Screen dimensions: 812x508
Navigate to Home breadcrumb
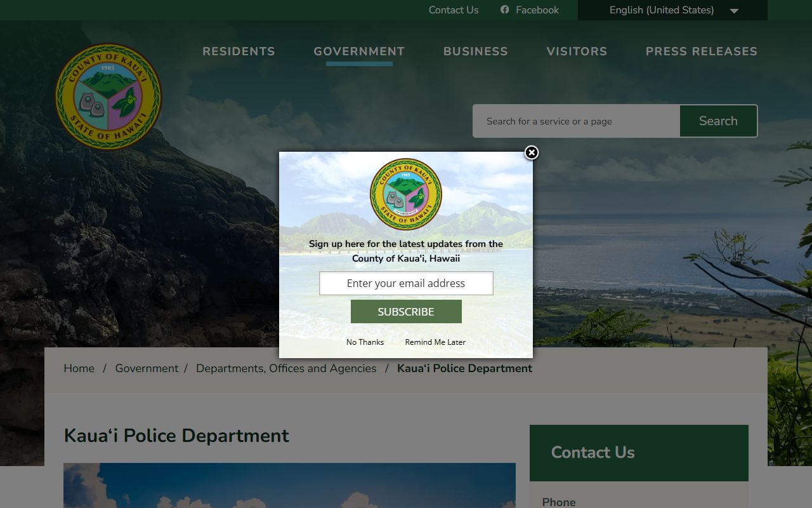click(79, 368)
